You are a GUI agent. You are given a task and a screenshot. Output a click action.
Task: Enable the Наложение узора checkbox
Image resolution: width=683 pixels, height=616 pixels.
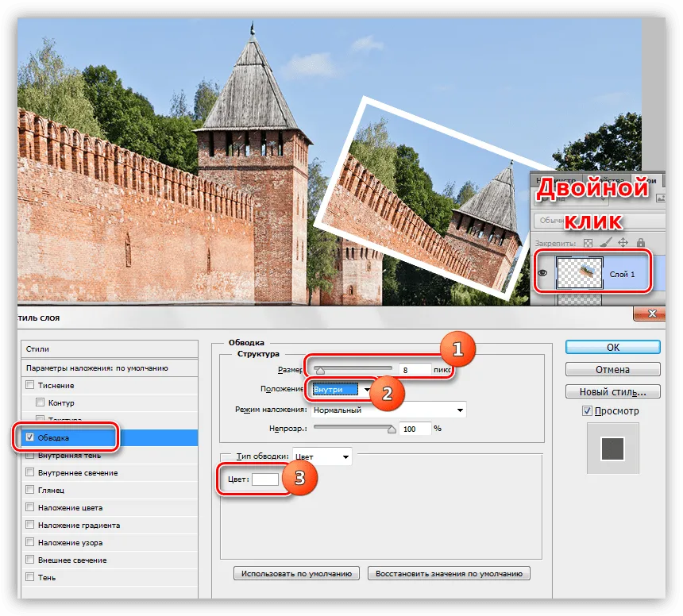click(29, 542)
